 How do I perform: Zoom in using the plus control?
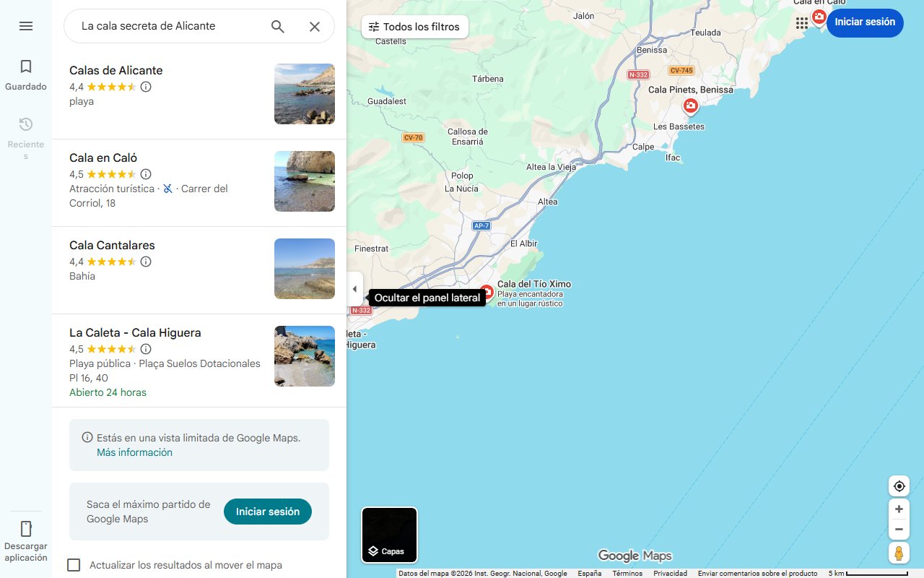[899, 509]
